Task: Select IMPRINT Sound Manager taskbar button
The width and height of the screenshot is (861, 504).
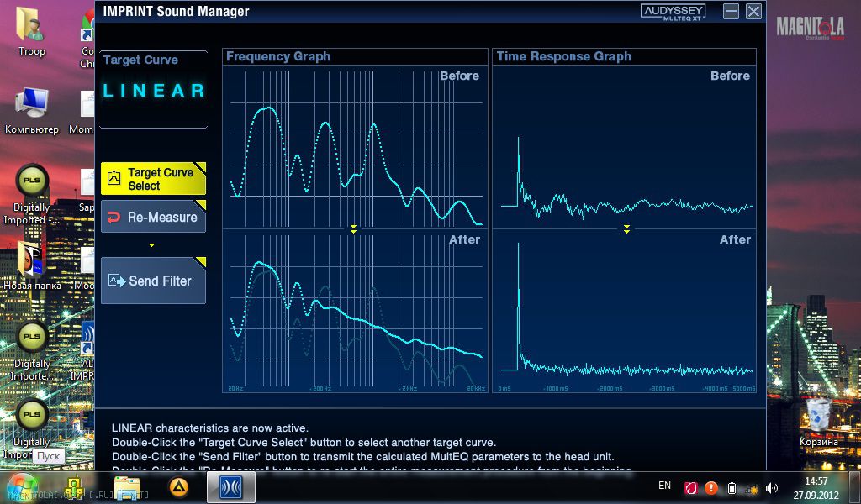Action: pyautogui.click(x=230, y=486)
